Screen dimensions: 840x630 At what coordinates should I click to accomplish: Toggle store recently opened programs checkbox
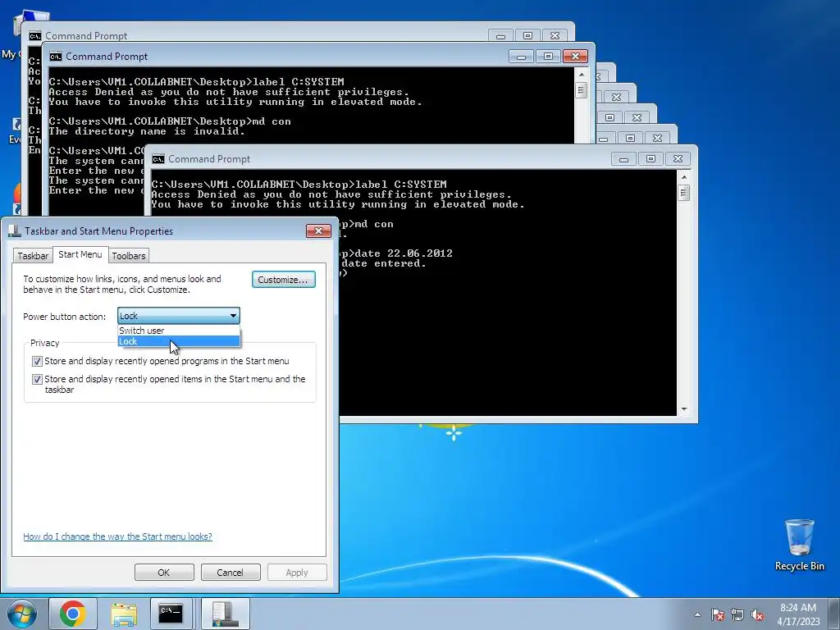pos(37,361)
